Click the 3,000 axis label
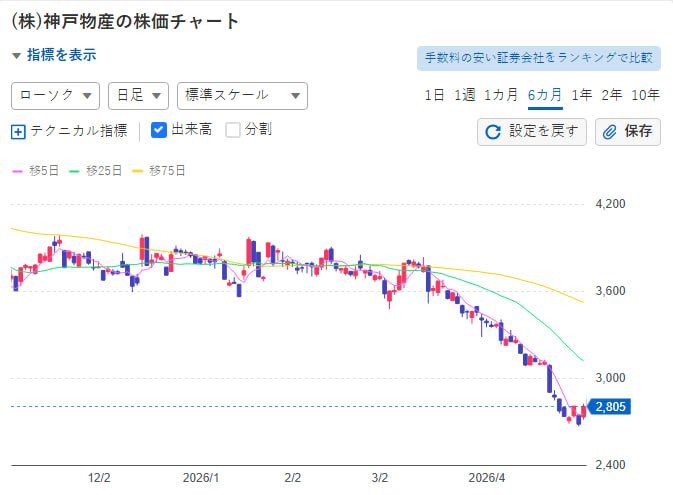Image resolution: width=673 pixels, height=495 pixels. [x=610, y=378]
